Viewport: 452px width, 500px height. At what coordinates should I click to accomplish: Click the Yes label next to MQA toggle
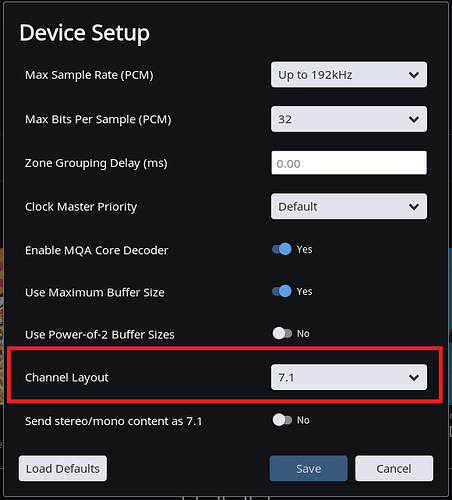click(x=304, y=249)
